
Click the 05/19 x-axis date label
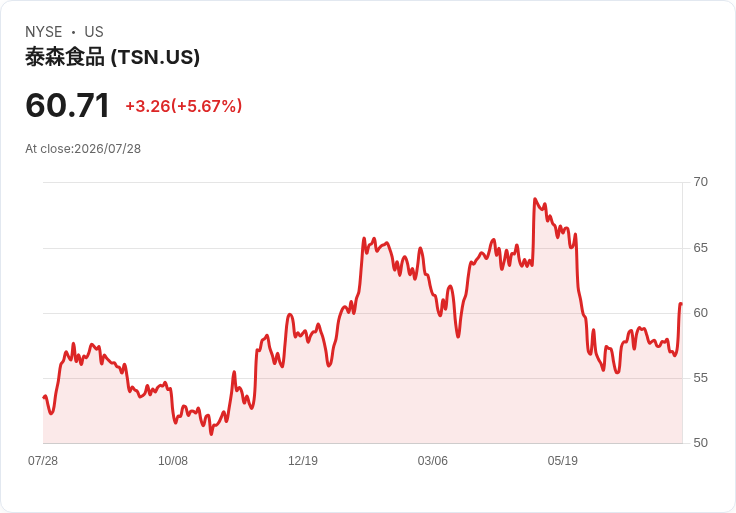tap(562, 461)
